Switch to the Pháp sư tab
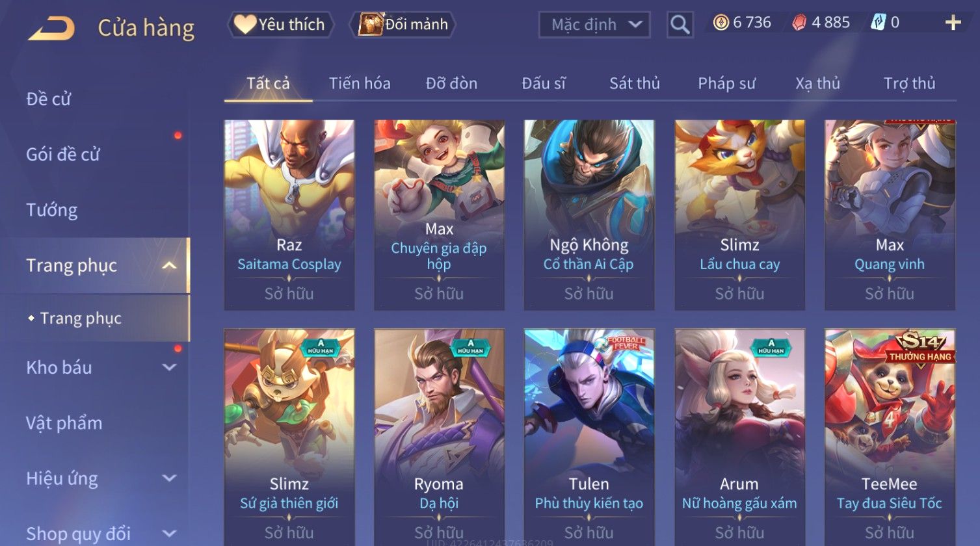The width and height of the screenshot is (980, 546). click(x=726, y=84)
